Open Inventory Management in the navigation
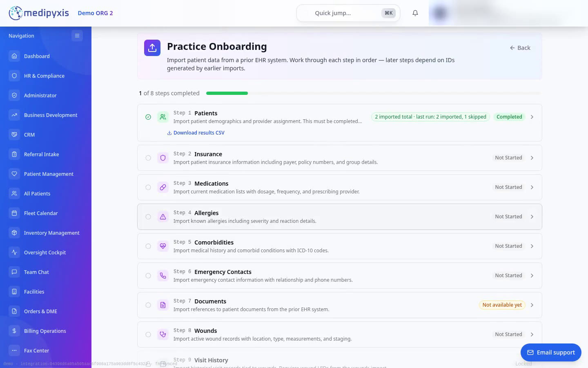 46,233
